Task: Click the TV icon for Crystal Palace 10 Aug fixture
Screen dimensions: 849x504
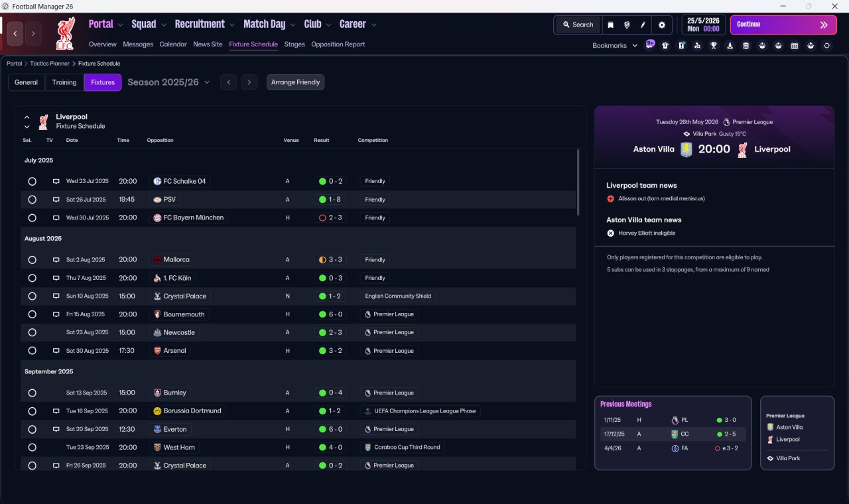Action: [x=56, y=296]
